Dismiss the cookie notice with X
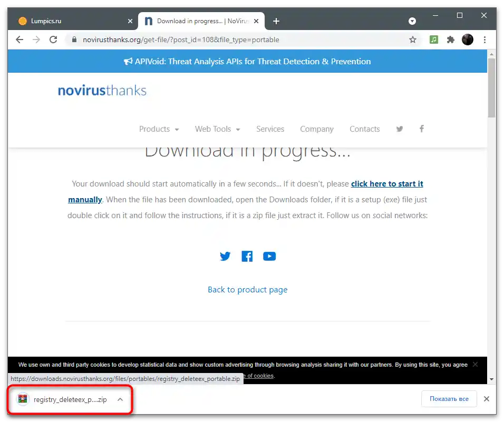The width and height of the screenshot is (504, 422). [x=476, y=364]
